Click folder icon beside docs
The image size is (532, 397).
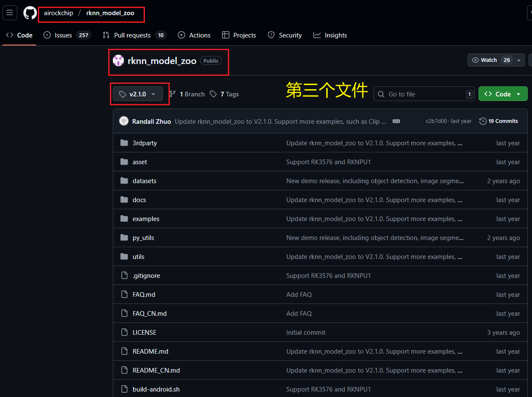tap(124, 200)
